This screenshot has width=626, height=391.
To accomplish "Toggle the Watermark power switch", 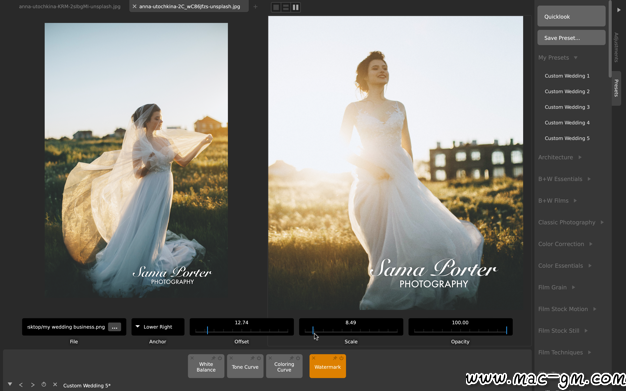I will [x=341, y=358].
